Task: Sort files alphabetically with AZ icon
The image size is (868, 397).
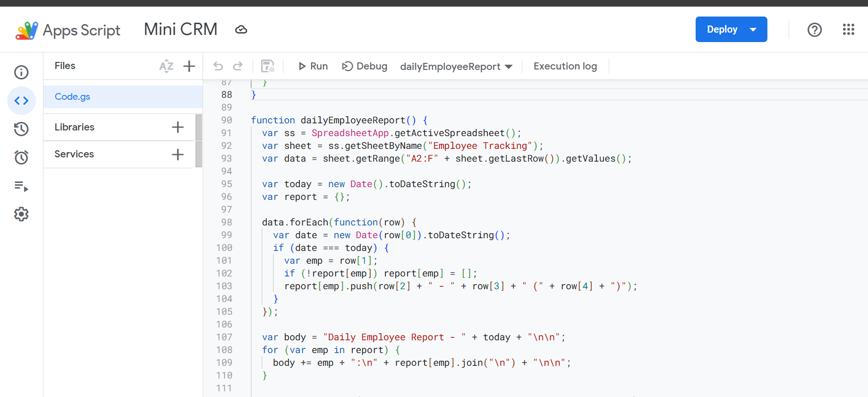Action: 166,66
